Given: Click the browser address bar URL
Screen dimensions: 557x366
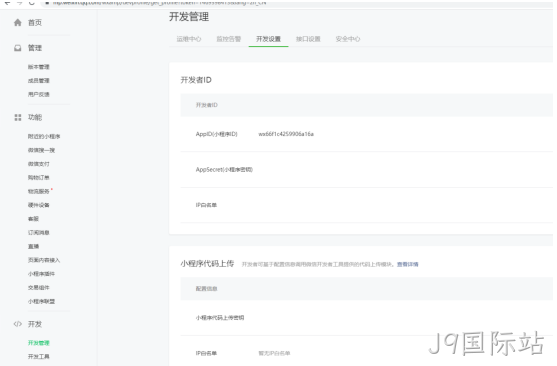Looking at the screenshot, I should (x=159, y=3).
